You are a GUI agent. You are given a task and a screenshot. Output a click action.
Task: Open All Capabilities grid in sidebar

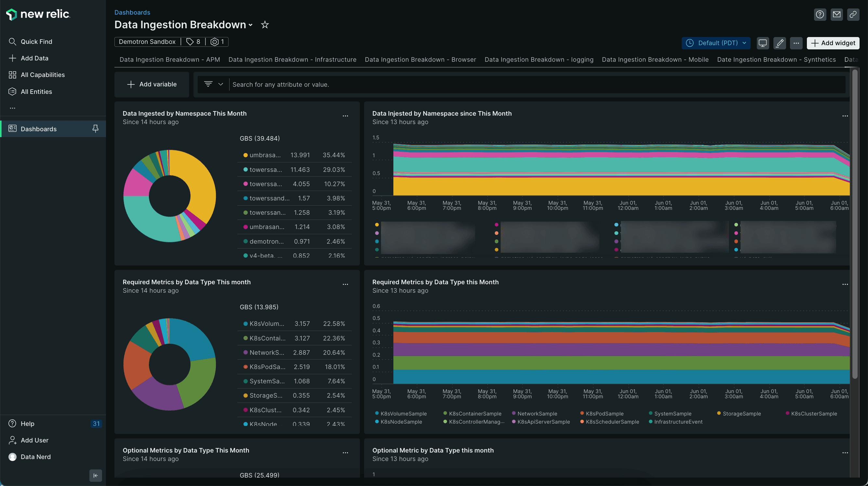(43, 75)
